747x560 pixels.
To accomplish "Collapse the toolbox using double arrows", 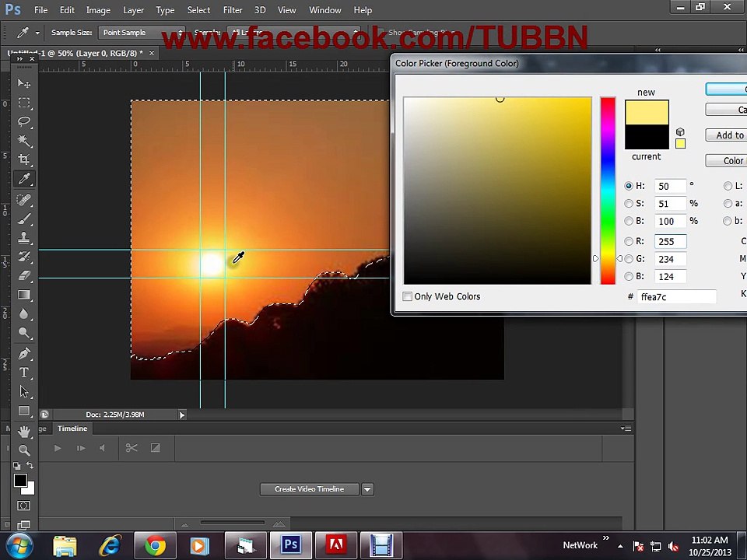I will coord(19,58).
